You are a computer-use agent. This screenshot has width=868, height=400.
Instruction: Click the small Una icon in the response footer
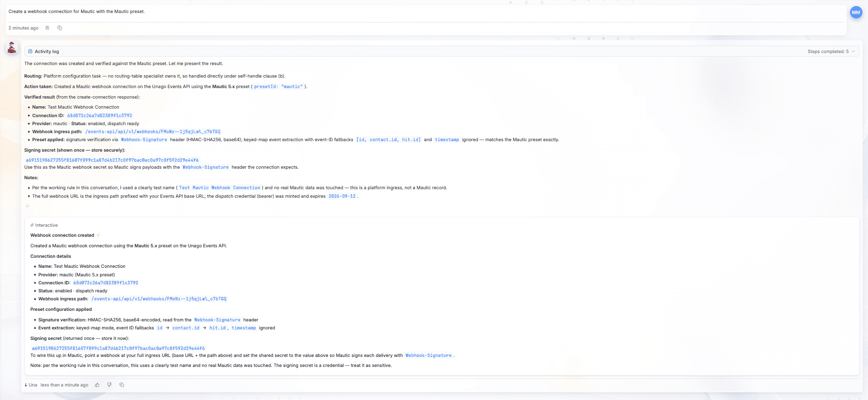point(26,385)
